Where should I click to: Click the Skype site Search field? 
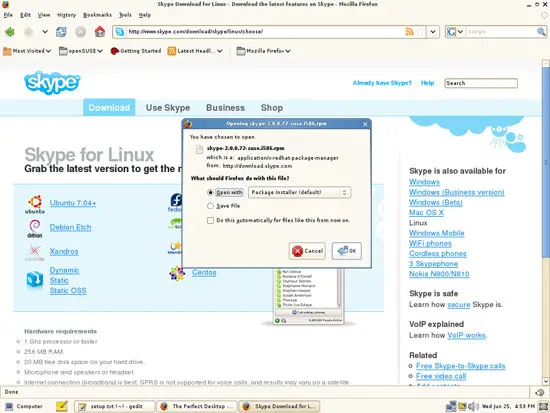pos(481,83)
